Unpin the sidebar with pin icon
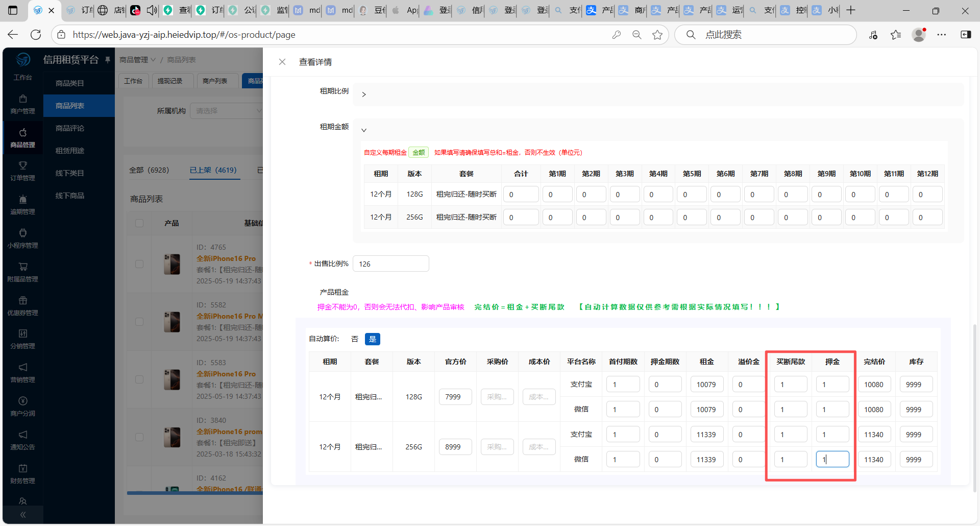Image resolution: width=980 pixels, height=526 pixels. (107, 60)
